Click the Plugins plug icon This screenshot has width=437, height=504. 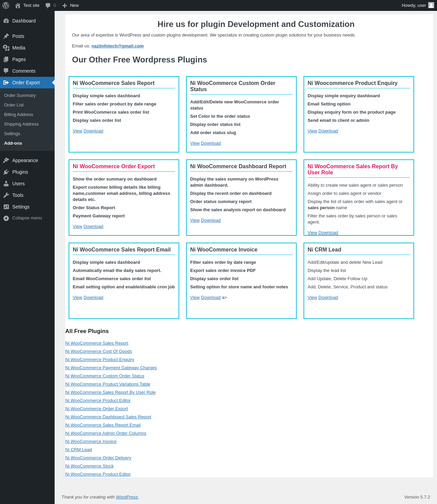[6, 172]
